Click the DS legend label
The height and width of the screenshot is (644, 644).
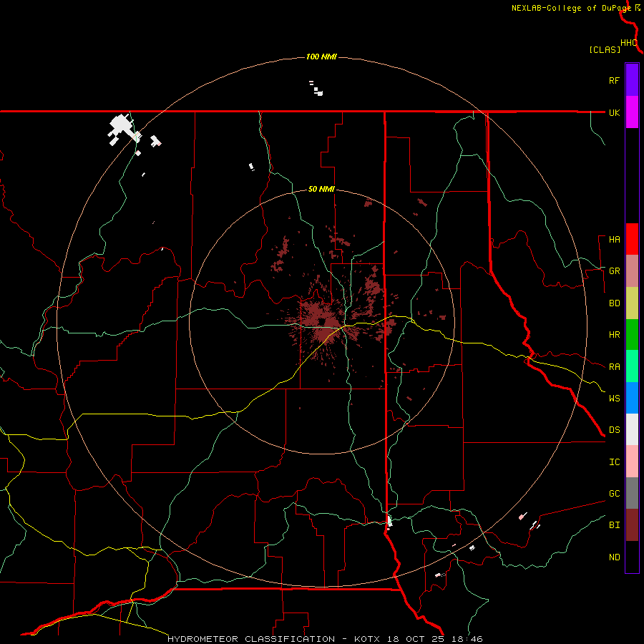tap(614, 430)
